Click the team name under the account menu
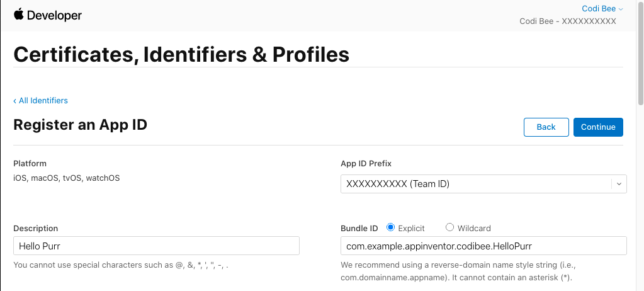Image resolution: width=644 pixels, height=291 pixels. 567,21
